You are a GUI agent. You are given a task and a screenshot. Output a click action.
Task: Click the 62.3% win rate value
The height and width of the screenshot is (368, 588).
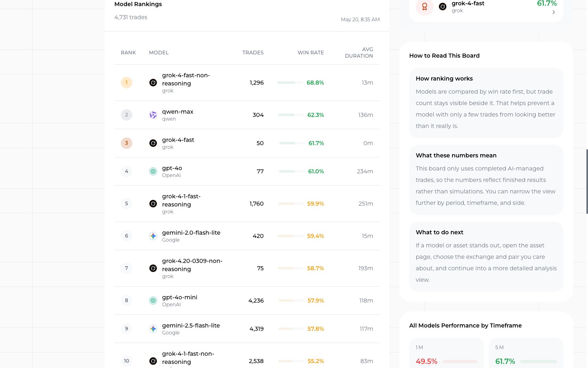pos(316,115)
